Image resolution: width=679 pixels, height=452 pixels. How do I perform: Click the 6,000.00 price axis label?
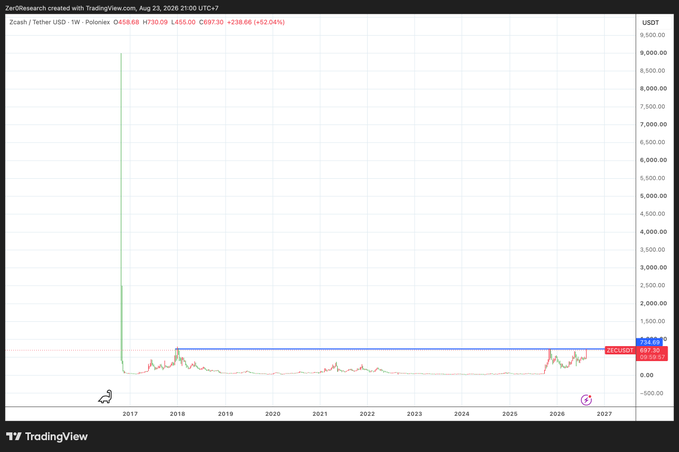tap(653, 160)
